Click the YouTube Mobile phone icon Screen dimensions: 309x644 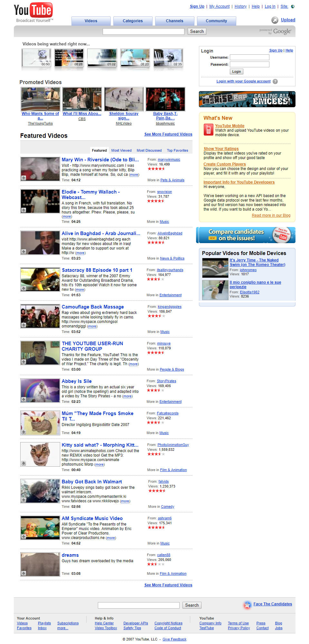(x=208, y=130)
